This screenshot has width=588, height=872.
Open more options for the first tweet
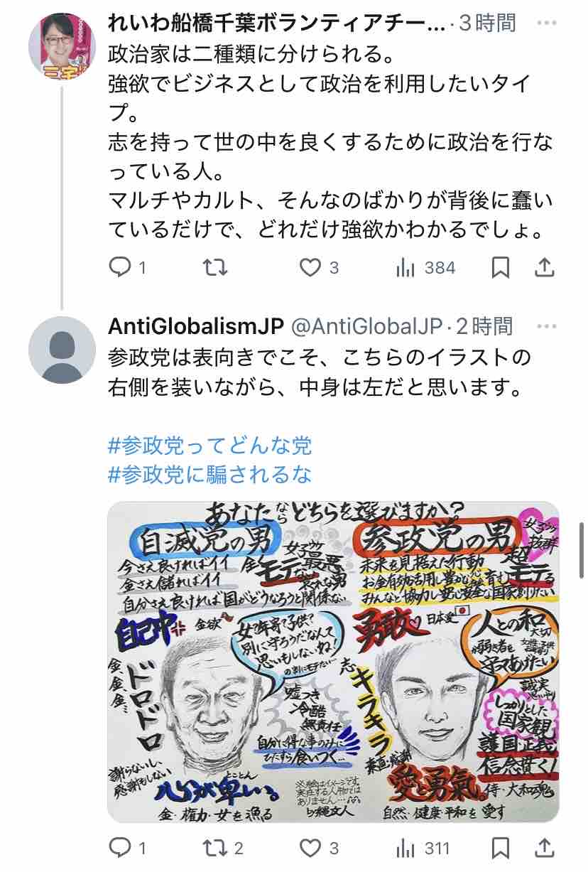(546, 23)
